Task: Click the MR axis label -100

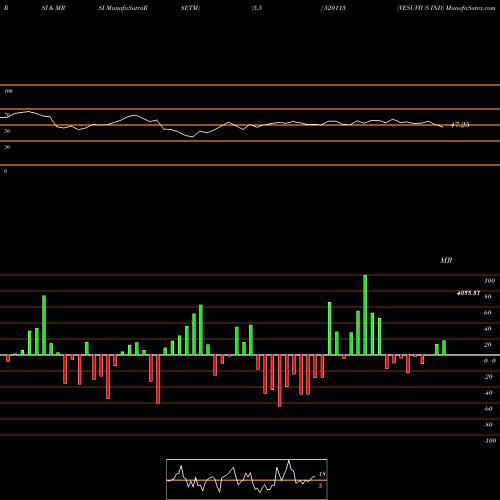Action: point(490,441)
